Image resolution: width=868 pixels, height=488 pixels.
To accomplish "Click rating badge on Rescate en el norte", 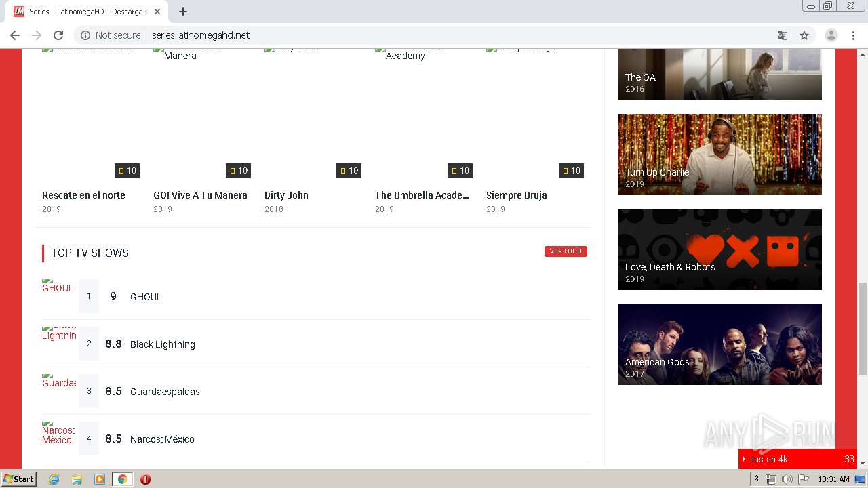I will 127,171.
